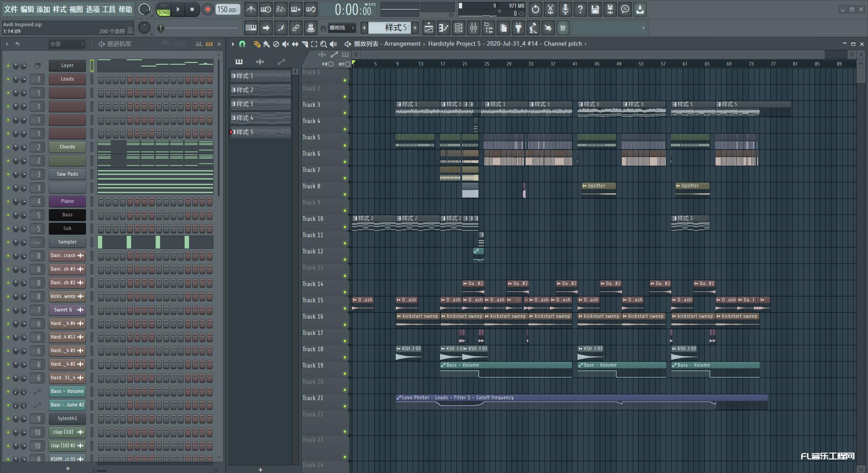Open the plugin picker plug icon
Image resolution: width=868 pixels, height=473 pixels.
[x=518, y=28]
